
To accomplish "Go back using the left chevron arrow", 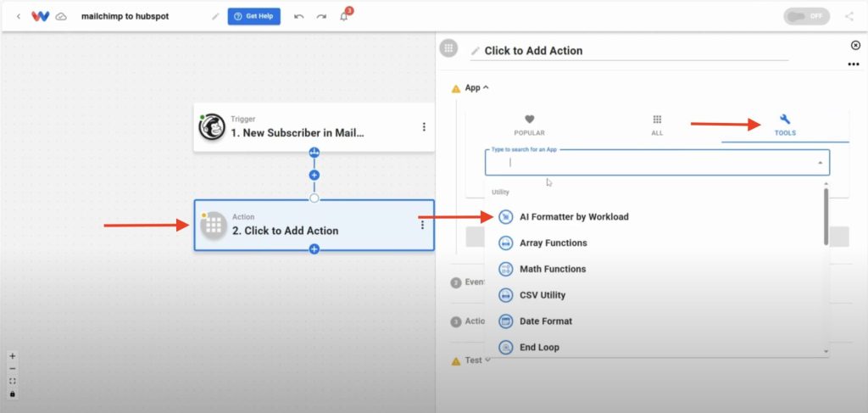I will click(19, 17).
